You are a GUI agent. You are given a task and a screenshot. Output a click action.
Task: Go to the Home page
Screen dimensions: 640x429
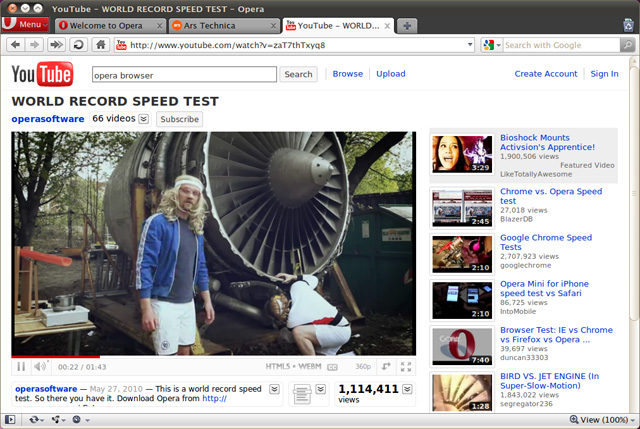coord(100,44)
